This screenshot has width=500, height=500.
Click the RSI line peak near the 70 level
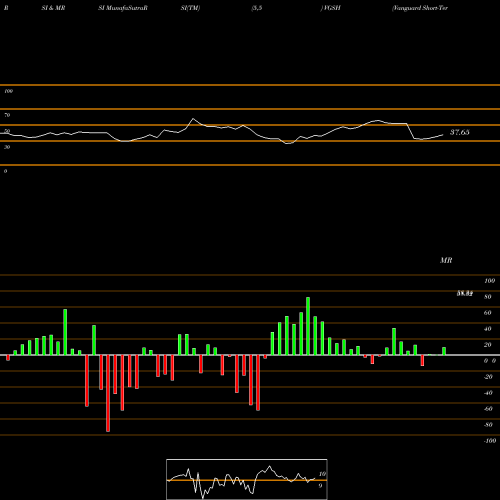pyautogui.click(x=193, y=119)
